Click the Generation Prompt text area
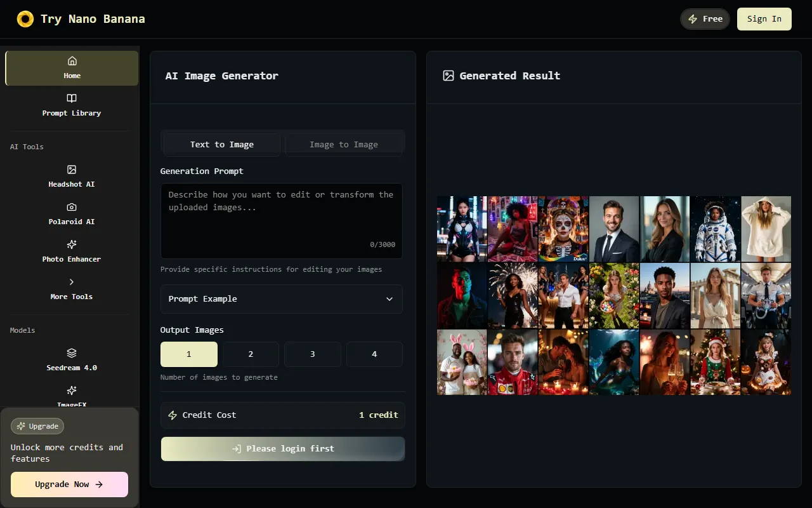This screenshot has width=812, height=508. [x=281, y=220]
